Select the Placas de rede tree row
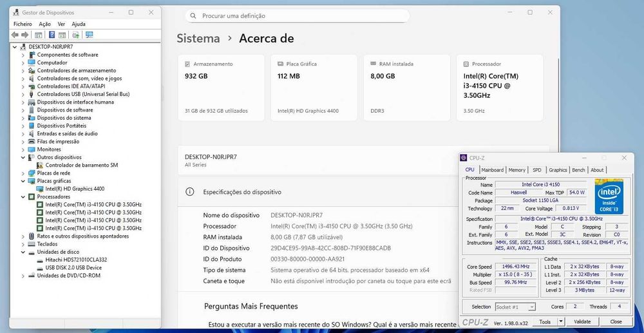This screenshot has height=333, width=644. (53, 173)
